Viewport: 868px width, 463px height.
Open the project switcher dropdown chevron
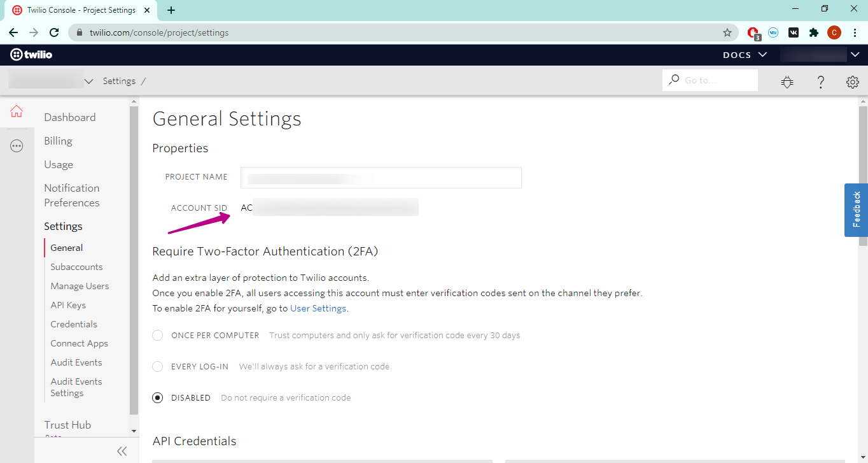pyautogui.click(x=89, y=81)
